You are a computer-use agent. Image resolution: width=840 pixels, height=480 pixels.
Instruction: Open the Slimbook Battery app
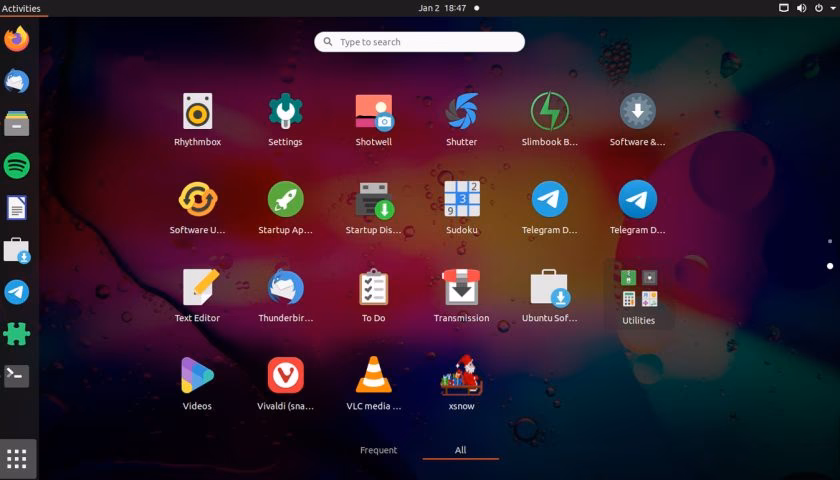(550, 111)
